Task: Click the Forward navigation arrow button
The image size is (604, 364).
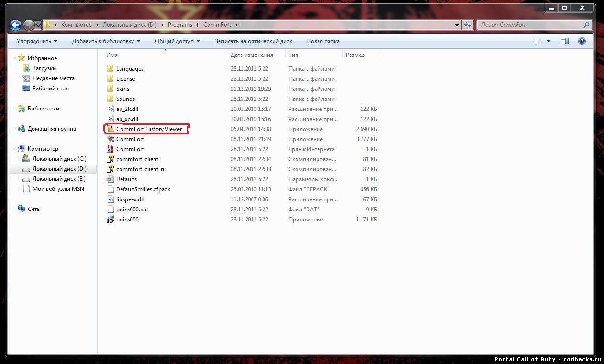Action: [x=29, y=25]
